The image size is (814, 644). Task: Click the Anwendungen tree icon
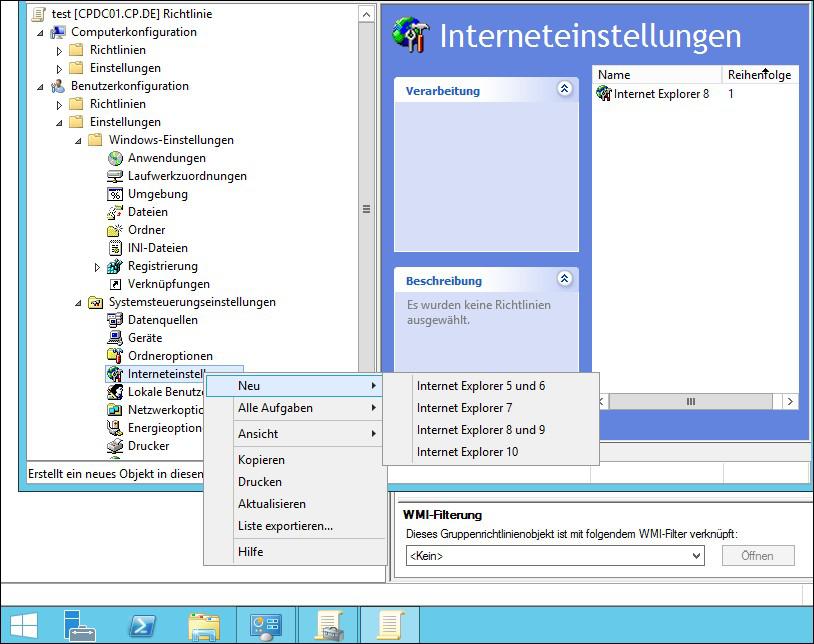pyautogui.click(x=115, y=158)
